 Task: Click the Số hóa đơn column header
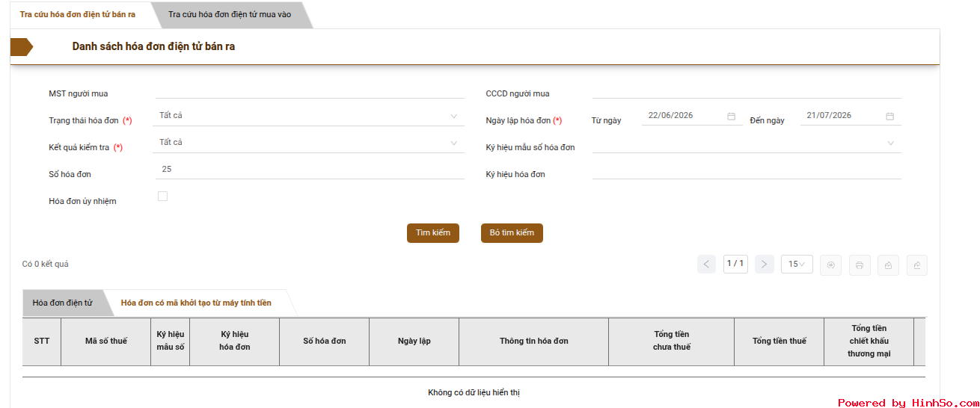tap(325, 341)
